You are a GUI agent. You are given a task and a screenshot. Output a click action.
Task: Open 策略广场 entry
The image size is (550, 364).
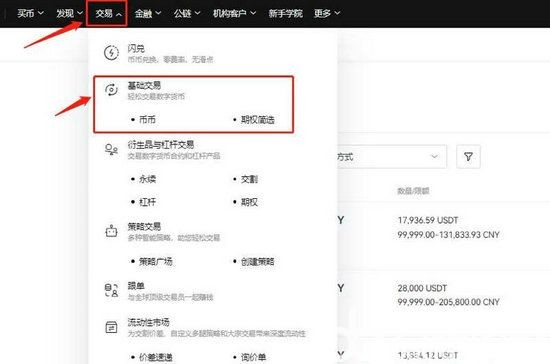[x=155, y=262]
